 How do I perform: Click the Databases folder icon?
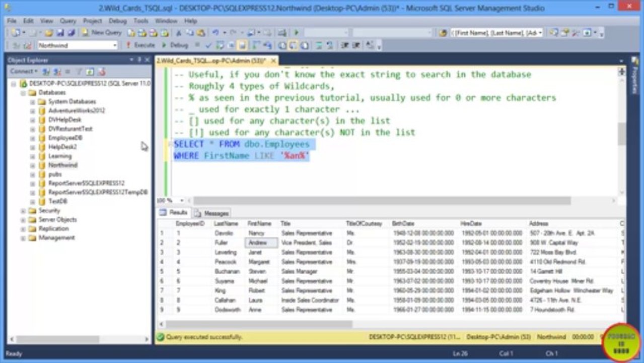(33, 93)
